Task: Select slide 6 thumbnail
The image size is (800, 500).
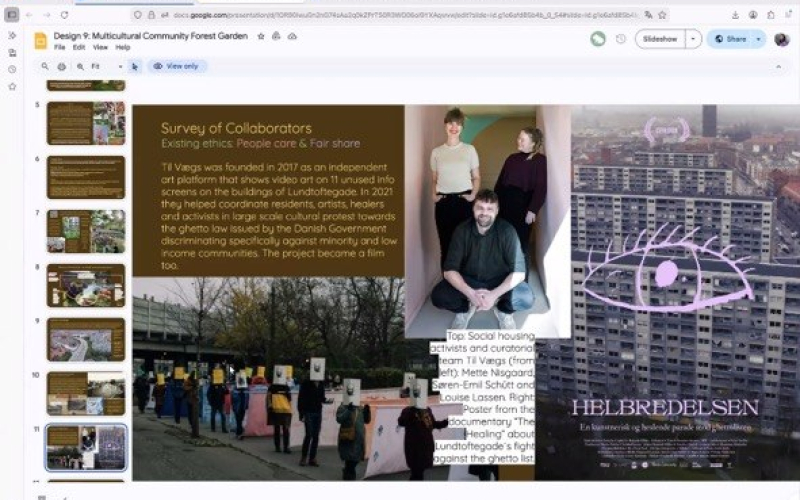Action: point(86,177)
